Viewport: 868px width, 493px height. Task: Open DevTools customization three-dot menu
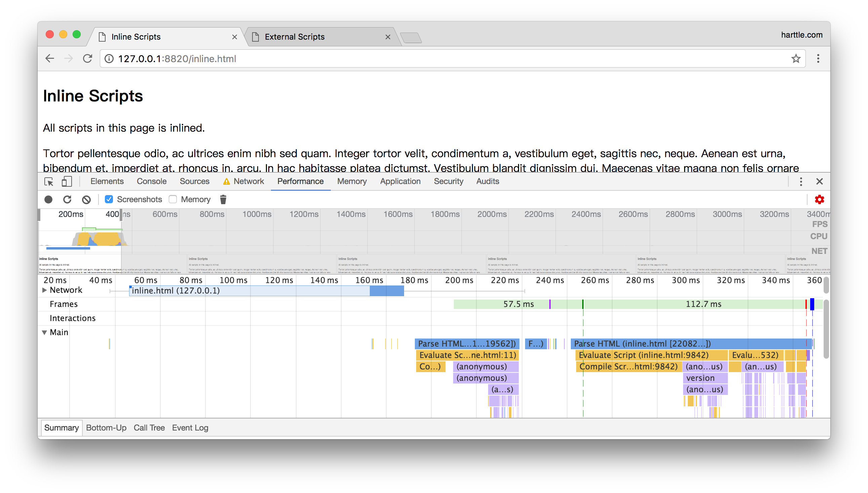click(800, 181)
